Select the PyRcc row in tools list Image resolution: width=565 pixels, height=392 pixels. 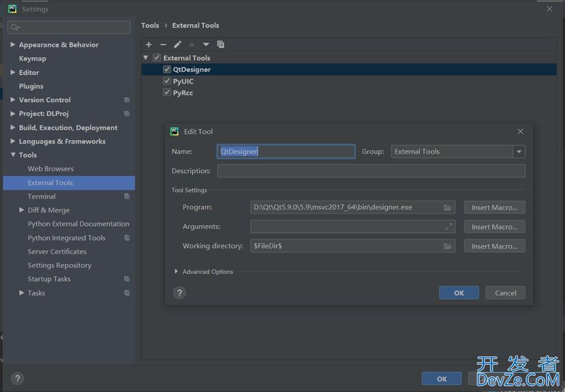pyautogui.click(x=349, y=93)
